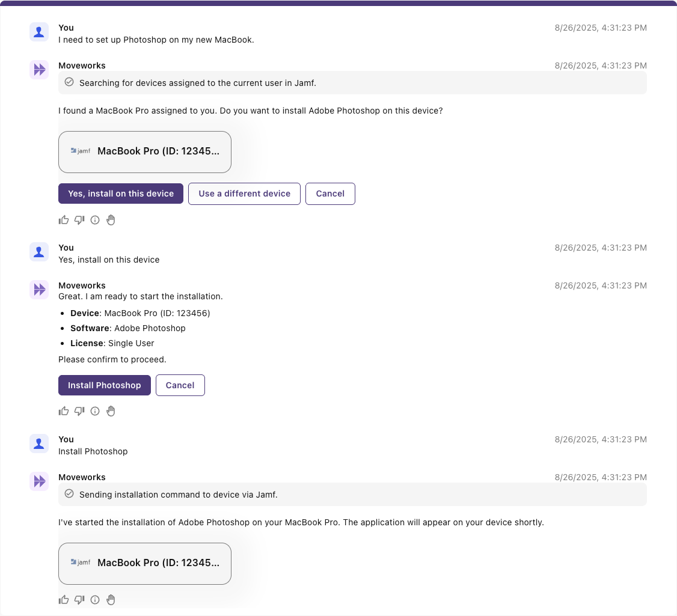
Task: Cancel beside the Install Photoshop button
Action: [x=180, y=385]
